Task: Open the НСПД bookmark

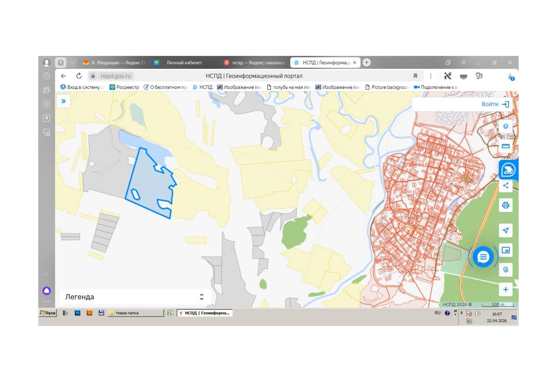Action: [203, 87]
